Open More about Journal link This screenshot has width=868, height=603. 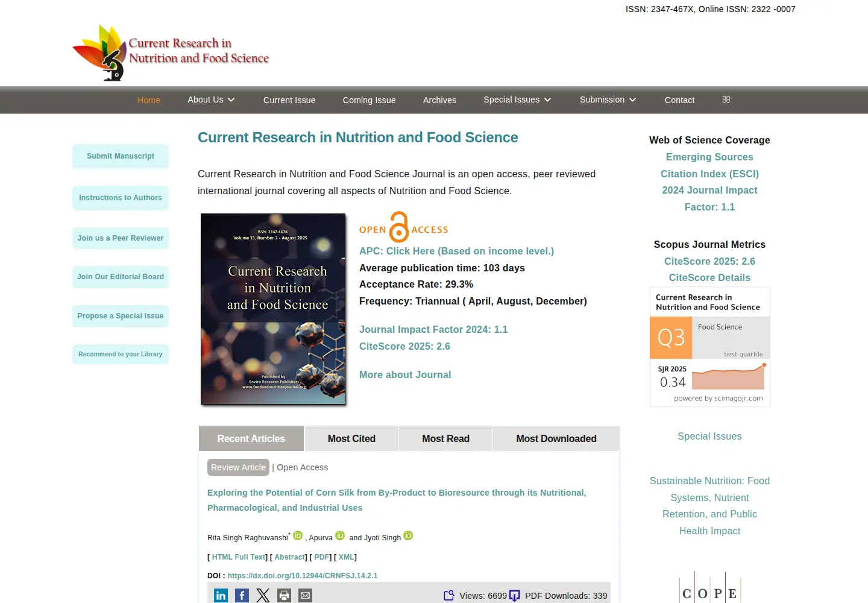[x=405, y=374]
